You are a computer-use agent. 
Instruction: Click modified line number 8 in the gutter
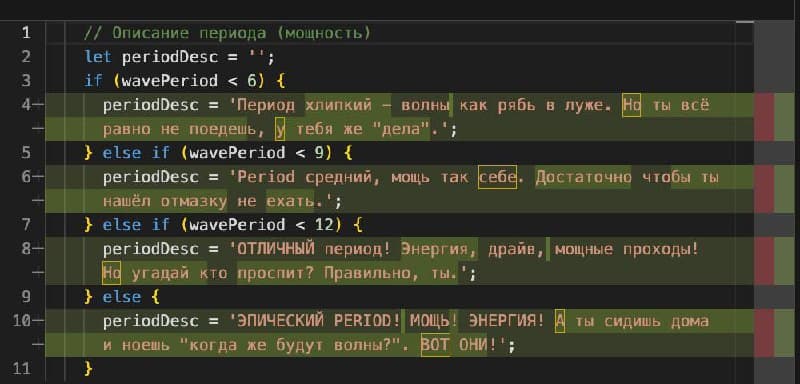click(26, 249)
